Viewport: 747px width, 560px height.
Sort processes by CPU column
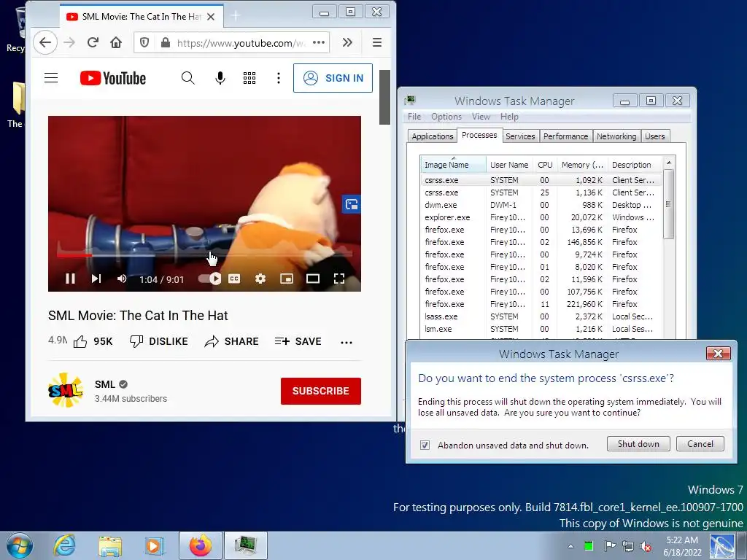[x=544, y=165]
